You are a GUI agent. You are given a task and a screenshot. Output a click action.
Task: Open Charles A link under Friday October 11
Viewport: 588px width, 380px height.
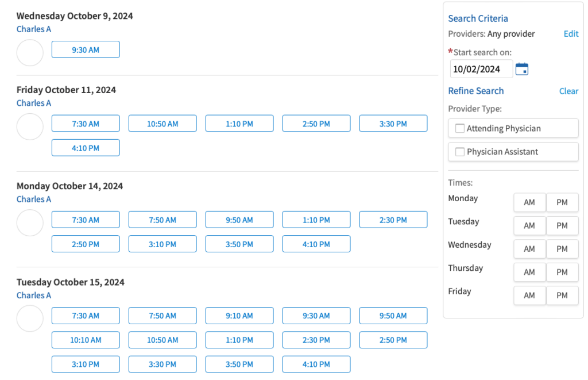(34, 103)
